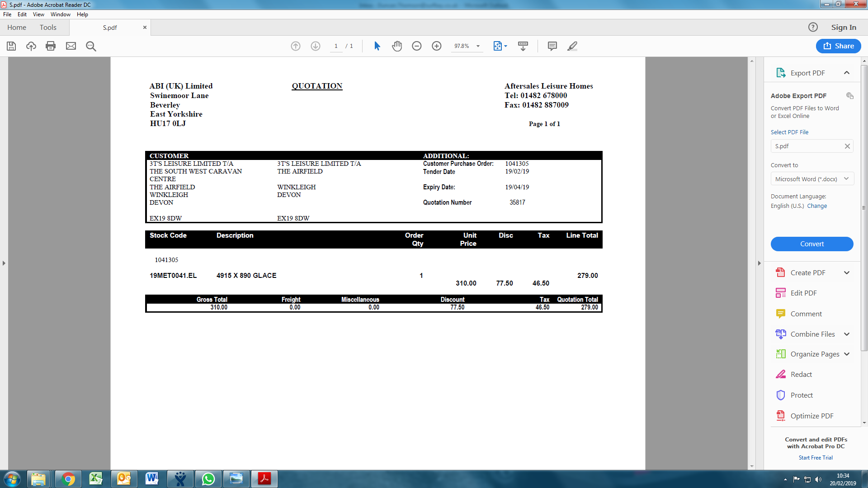Screen dimensions: 868x488
Task: Select the Hand pan tool
Action: tap(397, 46)
